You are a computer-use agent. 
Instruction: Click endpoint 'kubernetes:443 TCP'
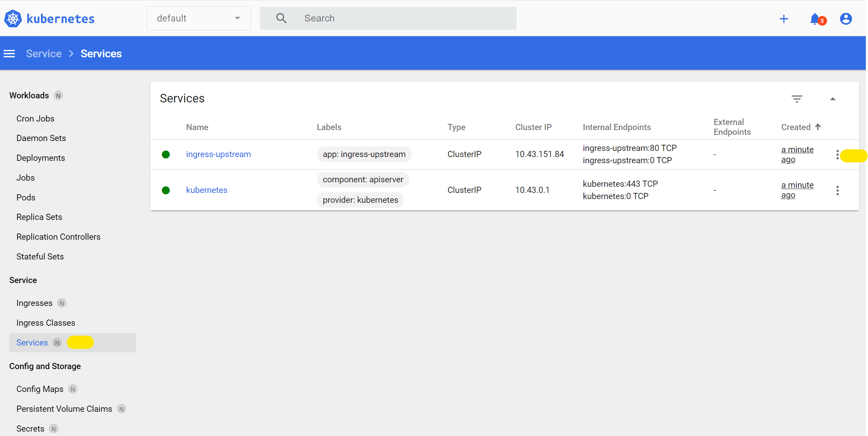pos(620,184)
